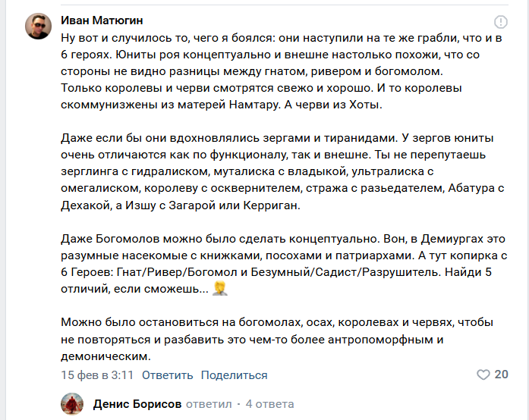Screen dimensions: 529x420
Task: Click the facepalm emoji in the comment
Action: [x=220, y=289]
